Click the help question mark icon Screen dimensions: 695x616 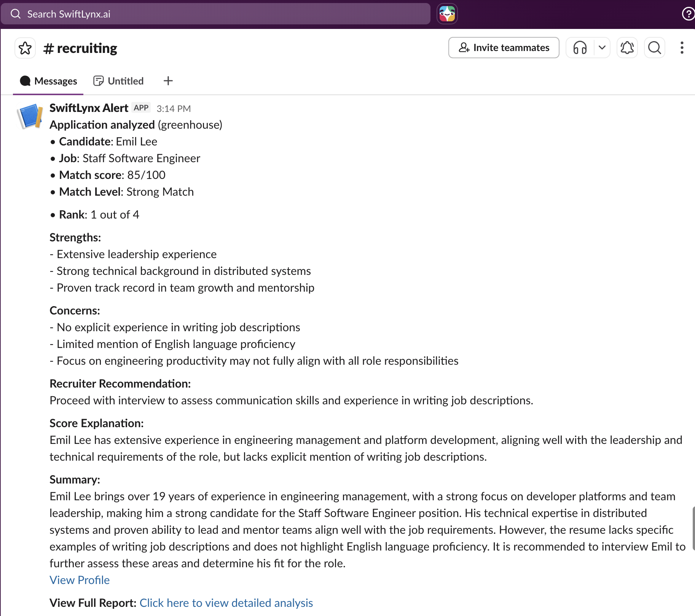point(688,14)
